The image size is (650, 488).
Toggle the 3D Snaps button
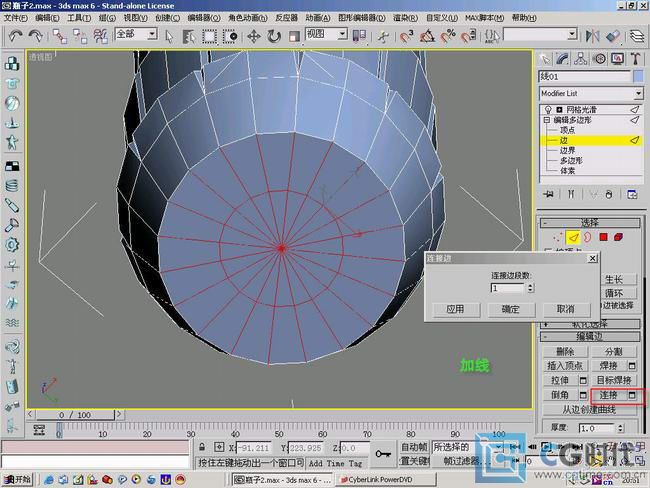coord(407,36)
